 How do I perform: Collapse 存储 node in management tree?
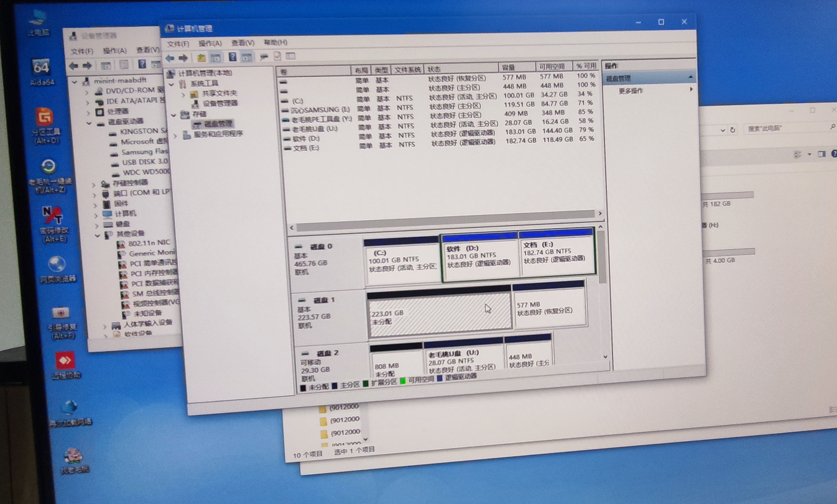(x=173, y=114)
